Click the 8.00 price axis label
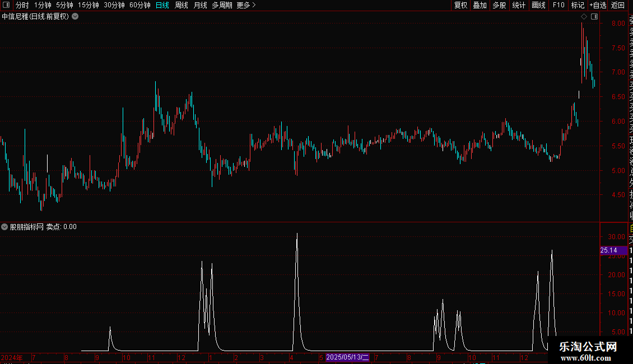 pos(618,24)
